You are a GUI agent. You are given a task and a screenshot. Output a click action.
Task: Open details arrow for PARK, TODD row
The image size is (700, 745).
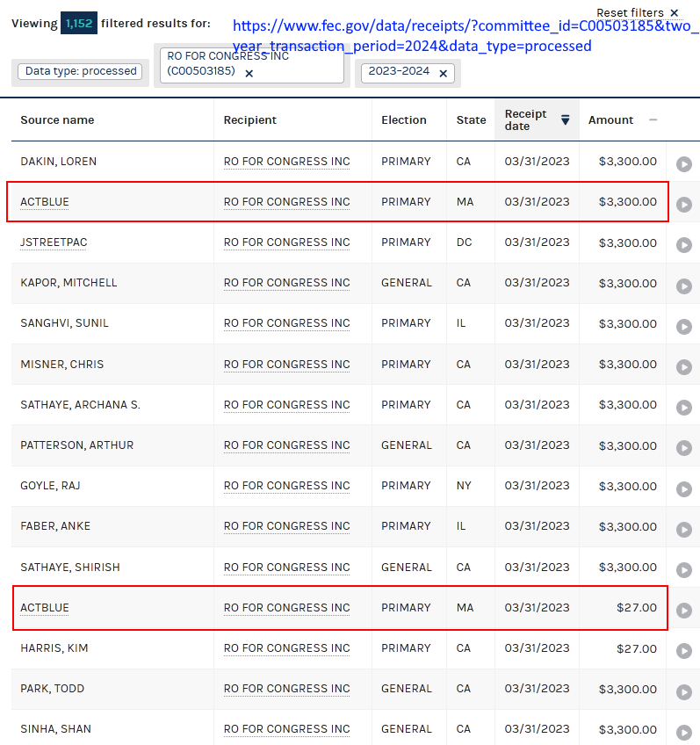684,691
